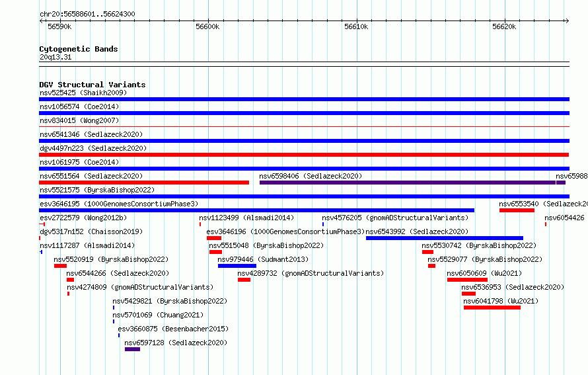Click the red nsv6041798 (Wu2021) bar
This screenshot has width=588, height=375.
(x=492, y=308)
